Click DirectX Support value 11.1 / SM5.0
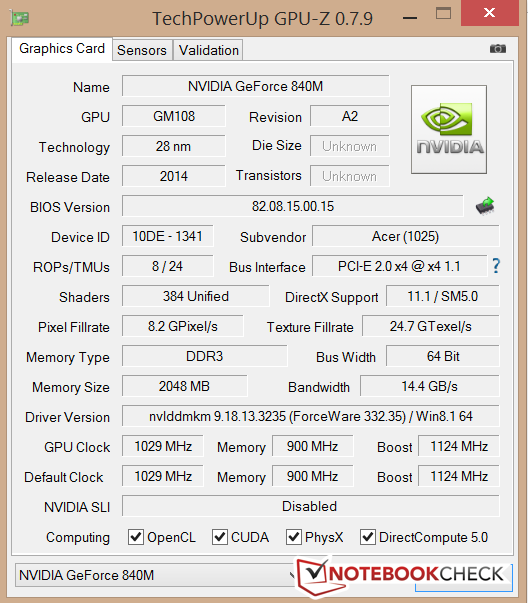Viewport: 528px width, 603px height. (x=443, y=296)
